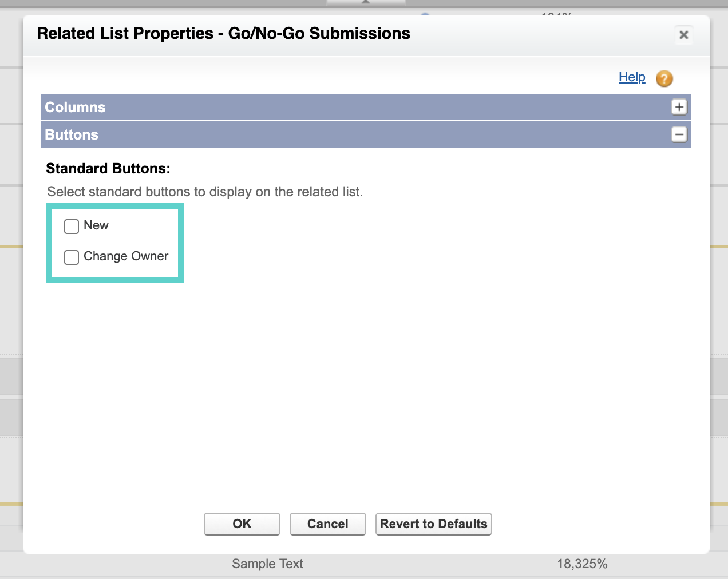Open the Help link
The height and width of the screenshot is (579, 728).
[x=632, y=77]
